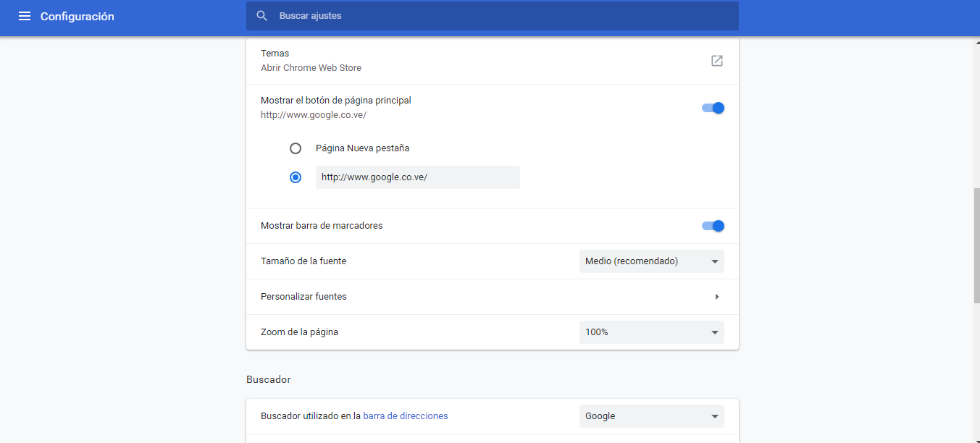The width and height of the screenshot is (980, 443).
Task: Disable Mostrar barra de marcadores switch
Action: click(x=713, y=226)
